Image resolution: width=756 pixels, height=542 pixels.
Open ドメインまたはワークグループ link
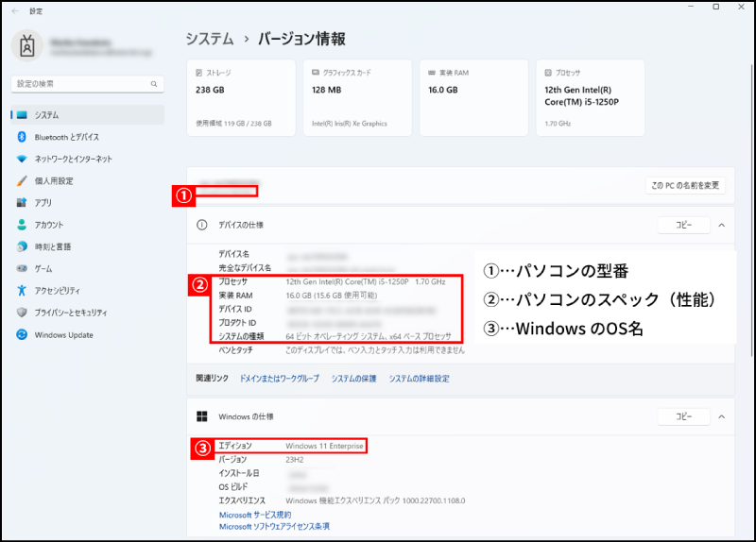280,379
